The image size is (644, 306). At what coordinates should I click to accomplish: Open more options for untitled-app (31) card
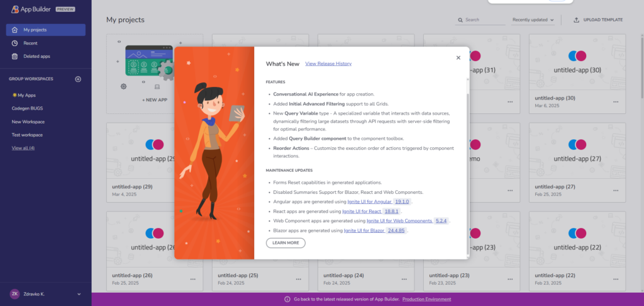[509, 101]
